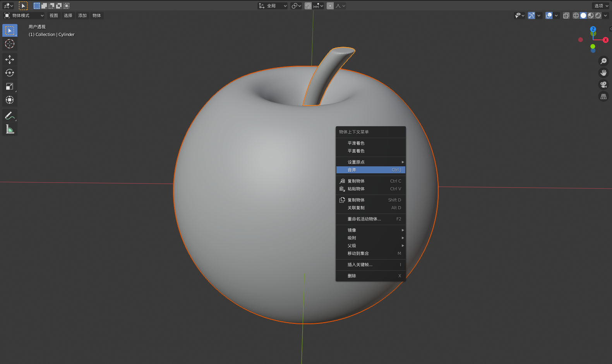Switch to wireframe shading mode
612x364 pixels.
coord(576,15)
